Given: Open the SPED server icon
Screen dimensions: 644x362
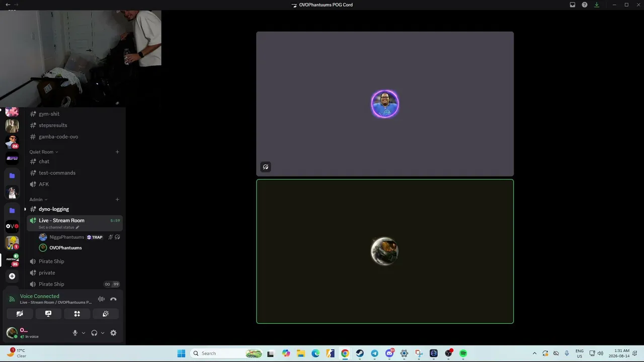Looking at the screenshot, I should click(x=12, y=158).
